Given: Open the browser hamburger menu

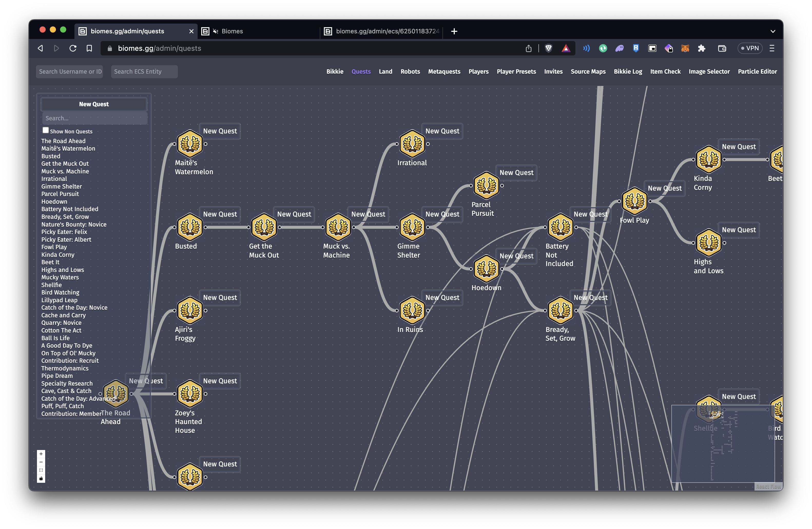Looking at the screenshot, I should pos(772,48).
